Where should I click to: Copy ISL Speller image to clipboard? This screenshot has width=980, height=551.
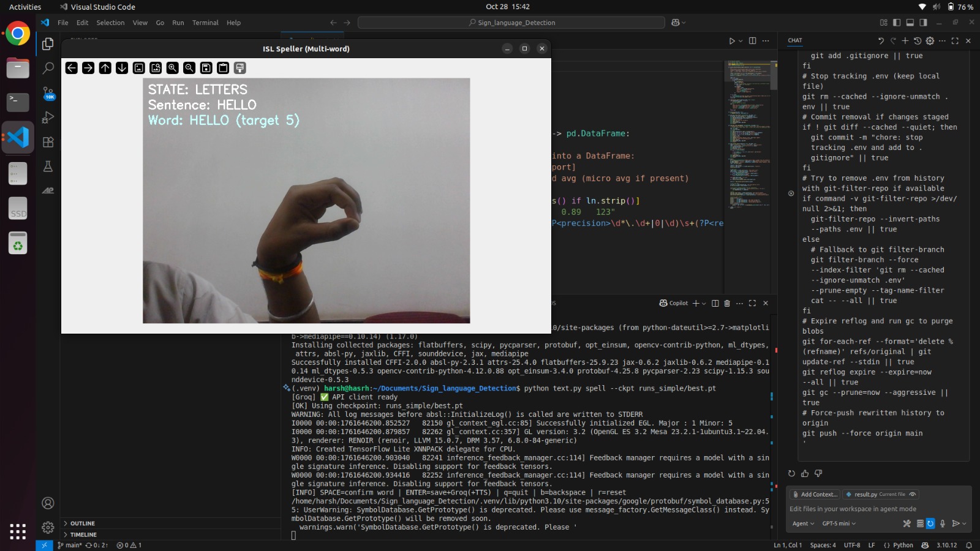coord(223,68)
